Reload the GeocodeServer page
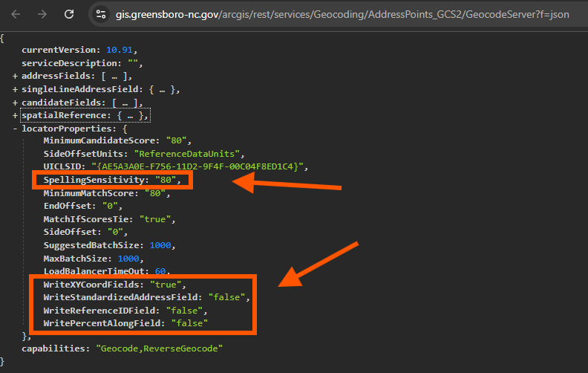588x373 pixels. [x=69, y=14]
